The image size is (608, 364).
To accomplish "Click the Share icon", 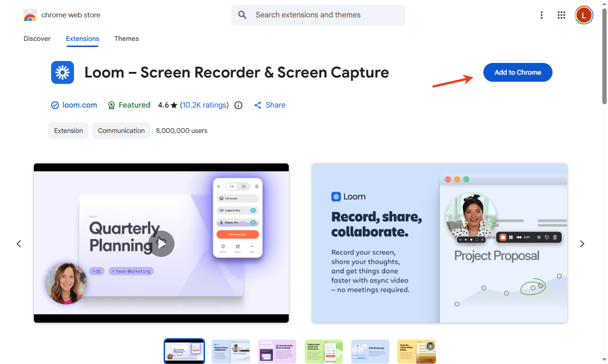I will [258, 105].
